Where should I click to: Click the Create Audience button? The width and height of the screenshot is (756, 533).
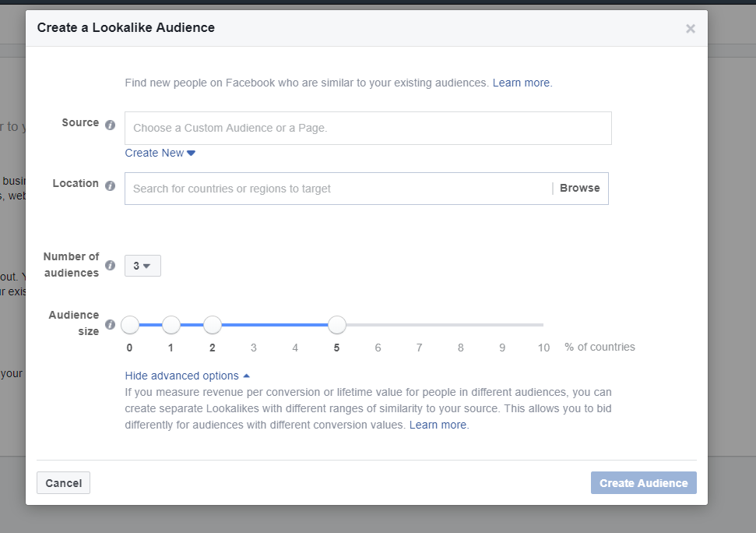coord(643,483)
